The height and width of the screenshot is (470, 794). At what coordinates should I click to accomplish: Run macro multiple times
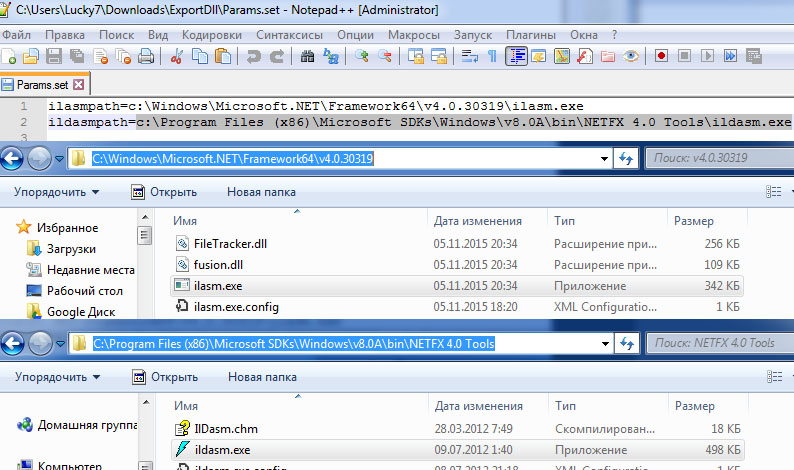tap(730, 56)
